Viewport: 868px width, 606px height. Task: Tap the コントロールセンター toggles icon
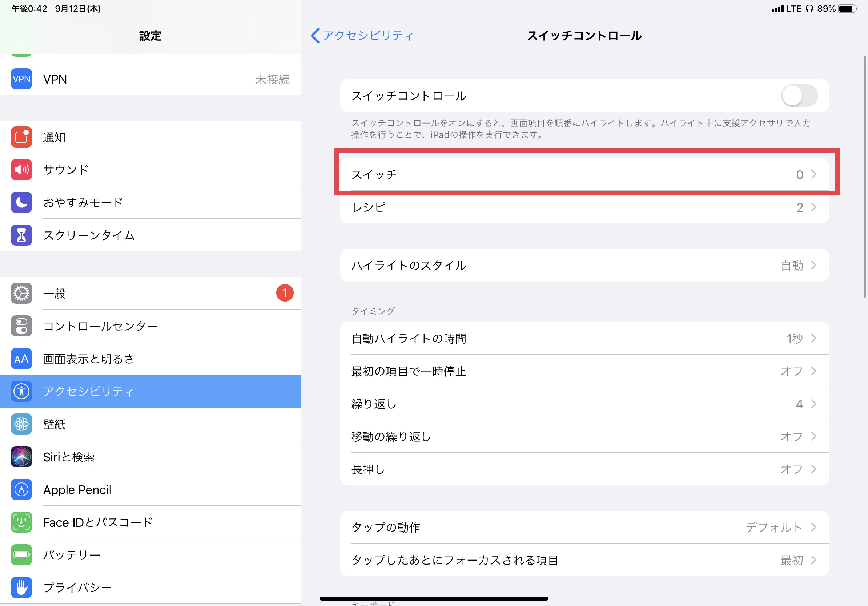[x=21, y=326]
